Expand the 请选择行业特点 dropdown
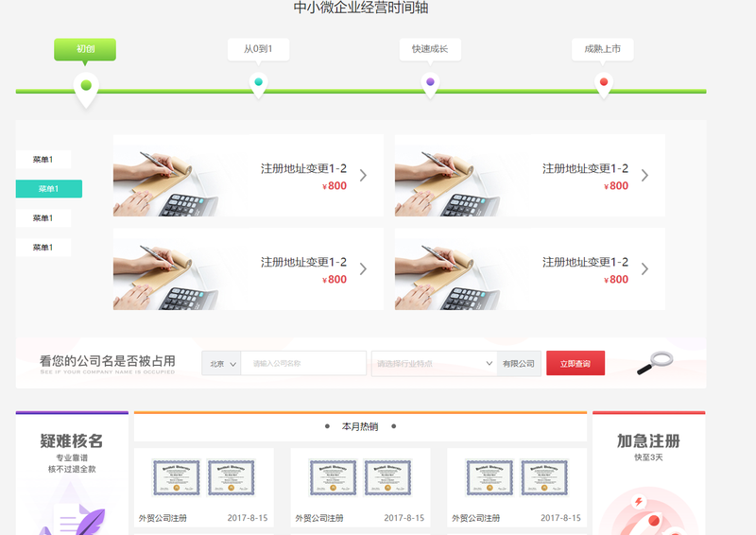The height and width of the screenshot is (535, 756). coord(434,363)
